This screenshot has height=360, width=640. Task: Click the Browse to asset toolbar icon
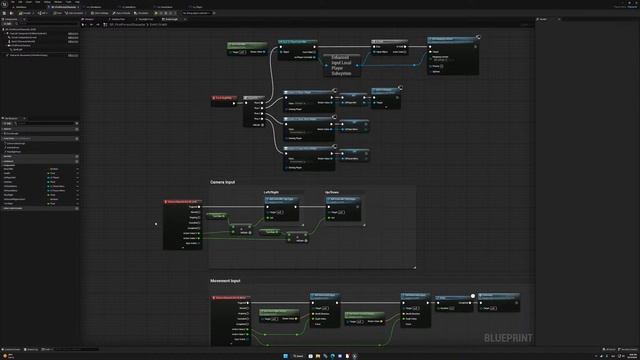[11, 13]
